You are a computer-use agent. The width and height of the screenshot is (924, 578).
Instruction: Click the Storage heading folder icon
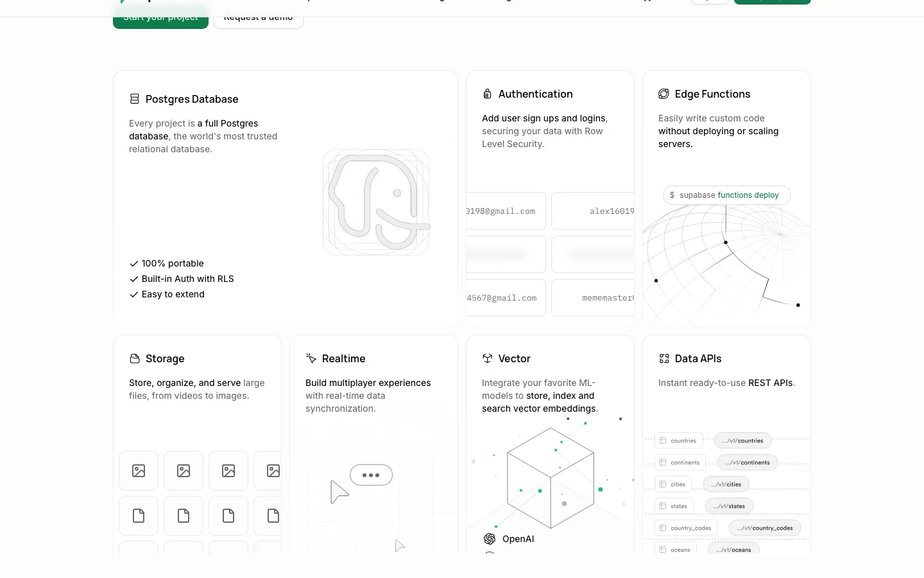[x=135, y=358]
